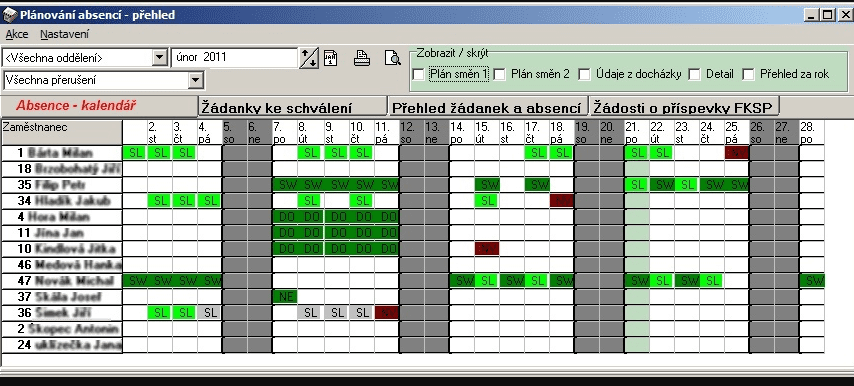Viewport: 854px width, 386px height.
Task: Enable the Plán směn 1 checkbox
Action: (x=418, y=74)
